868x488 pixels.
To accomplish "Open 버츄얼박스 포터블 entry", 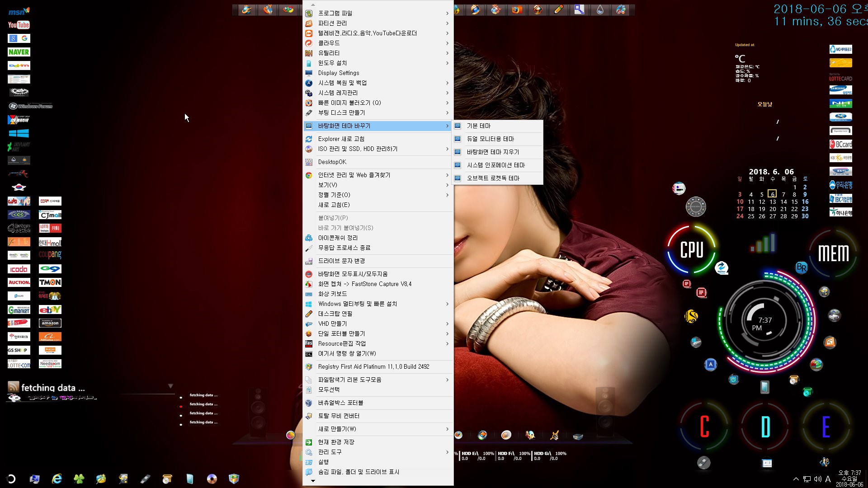I will coord(378,403).
